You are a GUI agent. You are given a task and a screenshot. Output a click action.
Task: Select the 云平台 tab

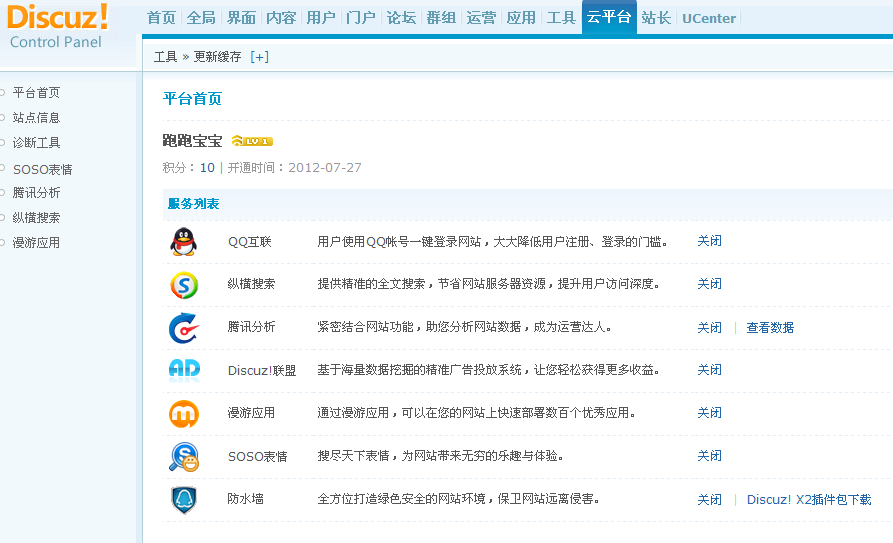pos(609,17)
